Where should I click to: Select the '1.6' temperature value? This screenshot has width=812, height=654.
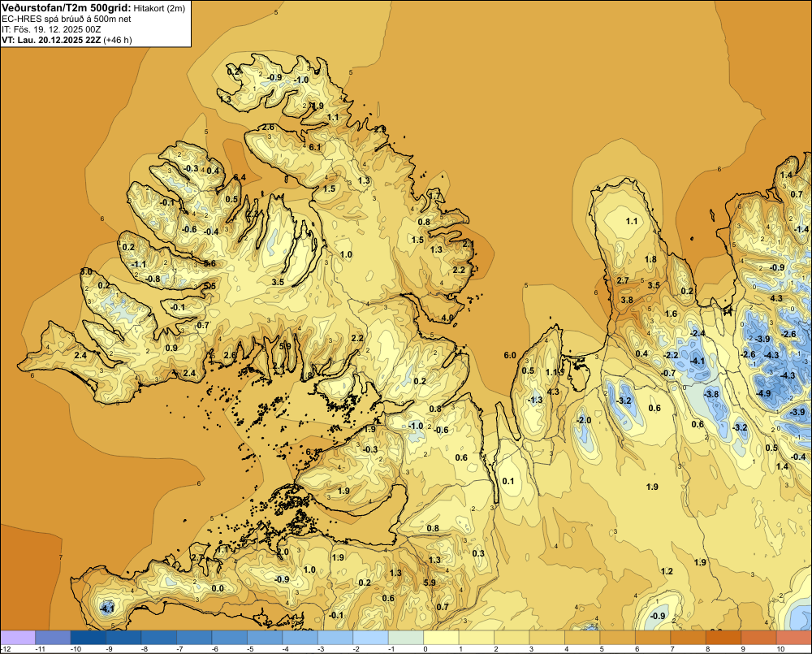pos(672,314)
